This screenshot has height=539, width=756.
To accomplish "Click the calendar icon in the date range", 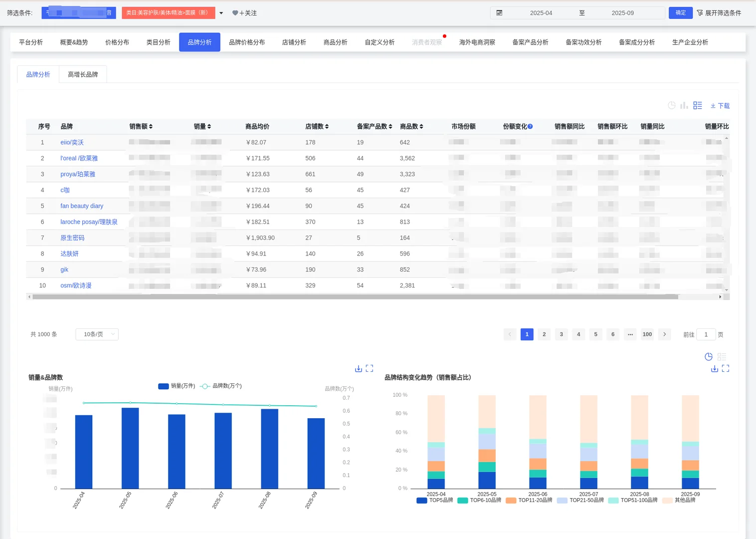I will (499, 13).
